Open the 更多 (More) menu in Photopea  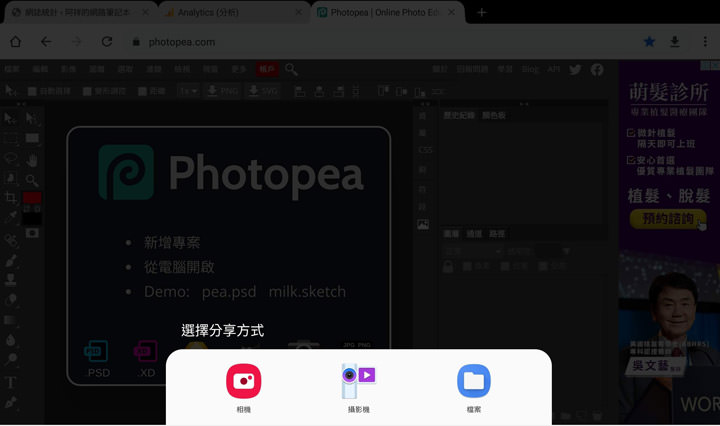[239, 69]
